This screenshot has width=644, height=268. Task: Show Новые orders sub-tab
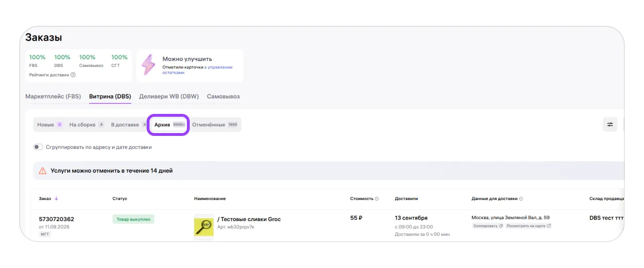(50, 124)
